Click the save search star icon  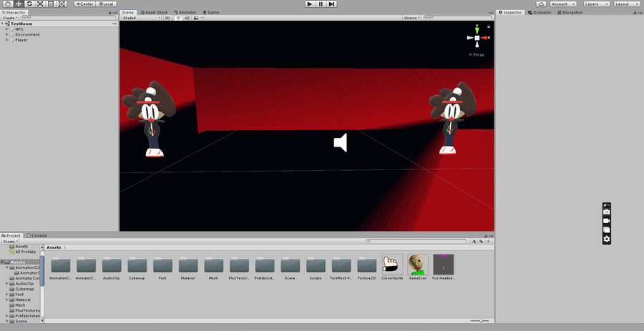[x=488, y=241]
